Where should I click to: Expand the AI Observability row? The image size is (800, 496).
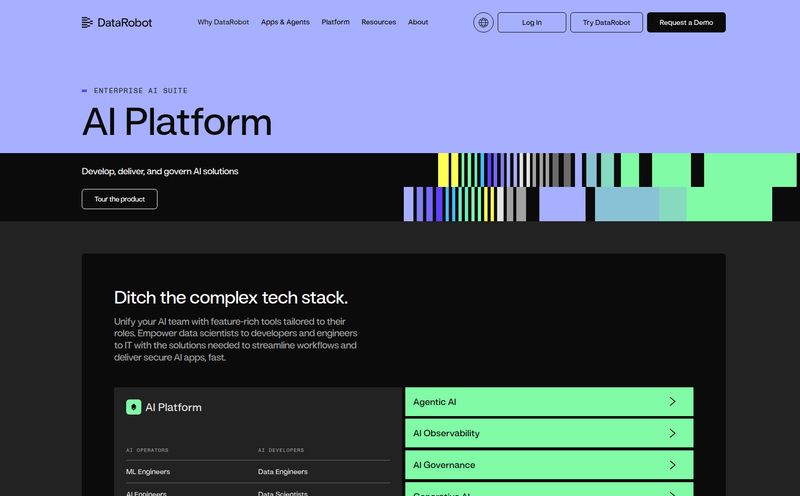[x=549, y=433]
